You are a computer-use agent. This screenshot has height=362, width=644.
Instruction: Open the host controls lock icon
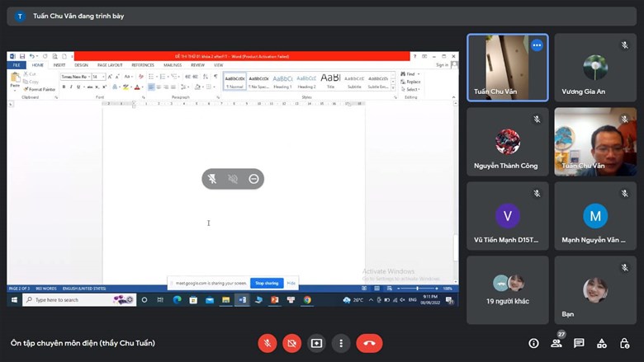[624, 343]
